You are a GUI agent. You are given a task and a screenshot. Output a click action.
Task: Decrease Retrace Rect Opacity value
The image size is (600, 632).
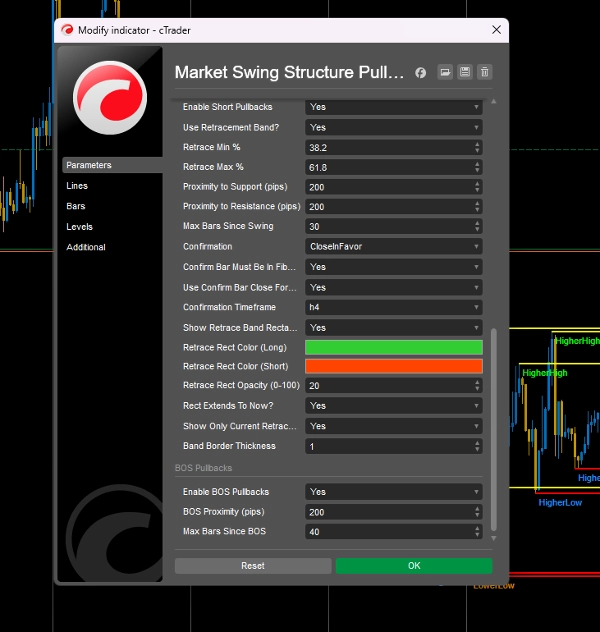(x=478, y=389)
